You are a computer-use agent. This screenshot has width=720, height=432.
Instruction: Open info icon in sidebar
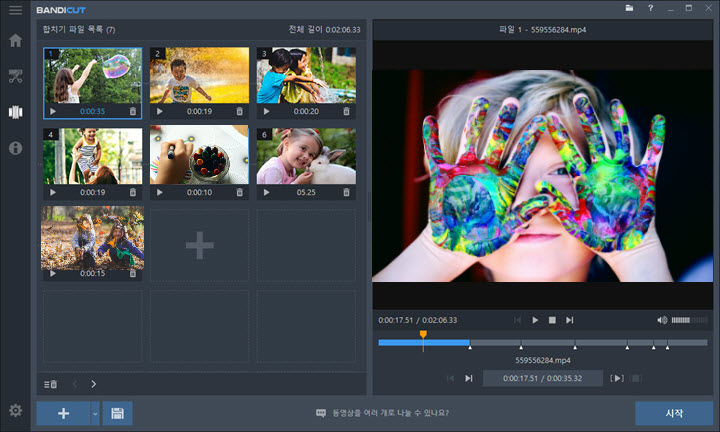tap(16, 148)
